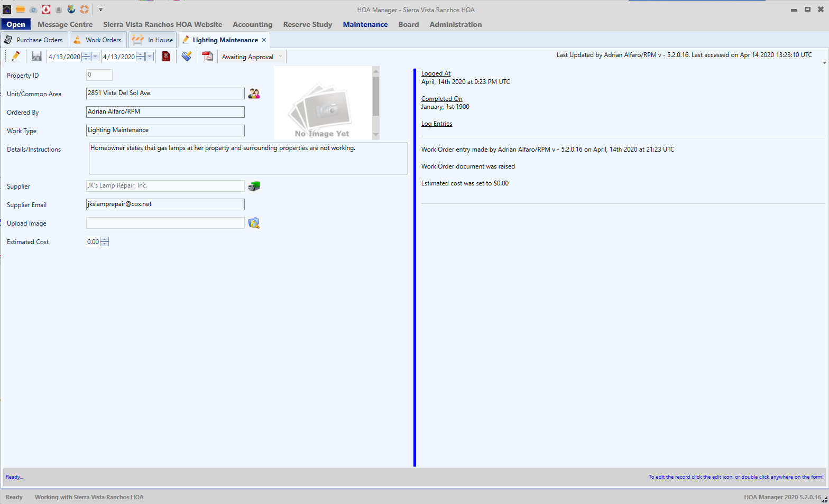
Task: Open the Awaiting Approval status dropdown
Action: (280, 57)
